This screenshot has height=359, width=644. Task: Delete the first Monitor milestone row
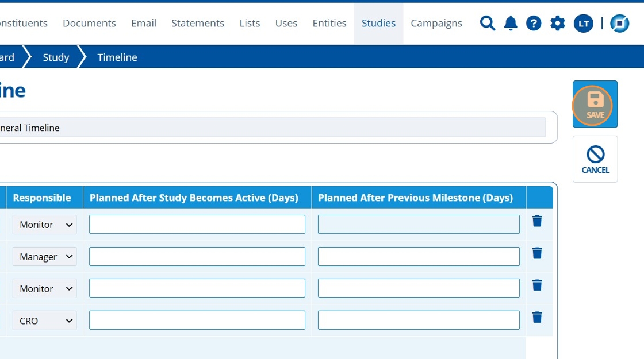coord(537,221)
